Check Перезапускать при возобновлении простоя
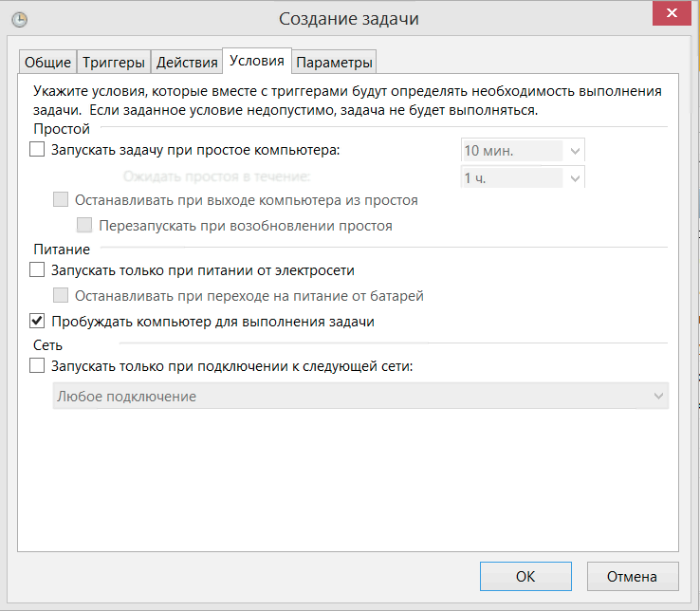The image size is (700, 611). pos(84,226)
